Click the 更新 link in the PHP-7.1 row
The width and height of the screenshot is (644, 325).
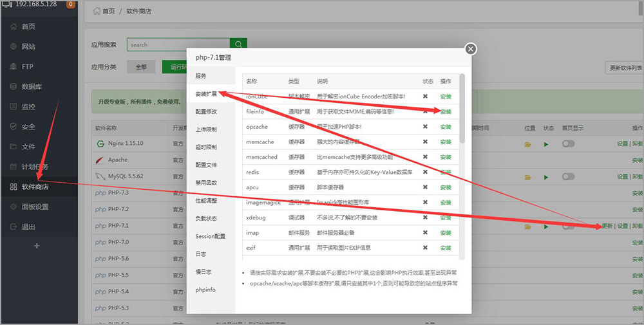(607, 226)
